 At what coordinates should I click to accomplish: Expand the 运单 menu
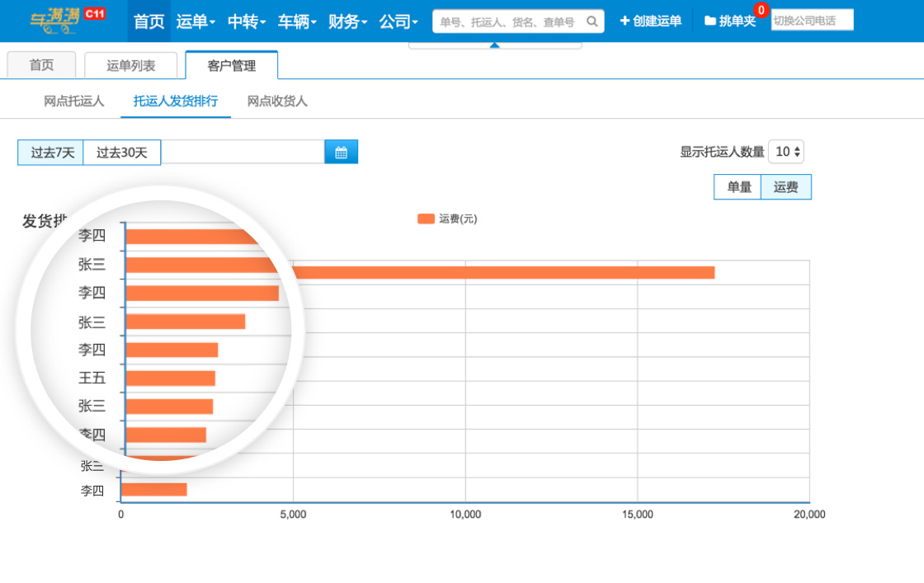196,21
